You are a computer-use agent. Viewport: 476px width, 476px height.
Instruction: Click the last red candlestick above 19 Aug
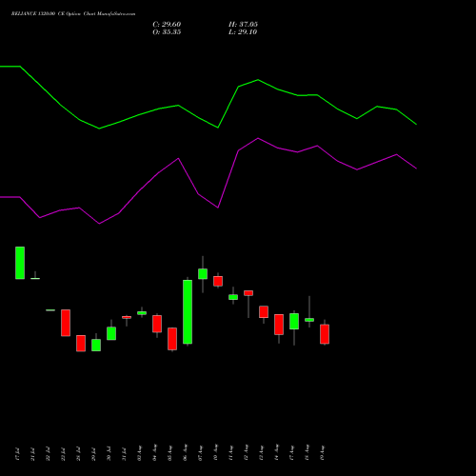325,334
